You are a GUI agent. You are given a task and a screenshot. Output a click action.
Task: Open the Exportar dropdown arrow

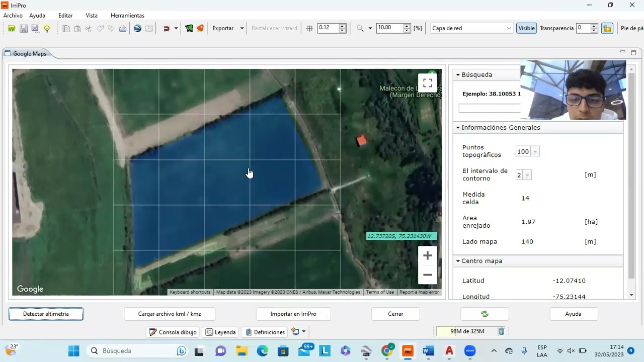click(x=242, y=29)
